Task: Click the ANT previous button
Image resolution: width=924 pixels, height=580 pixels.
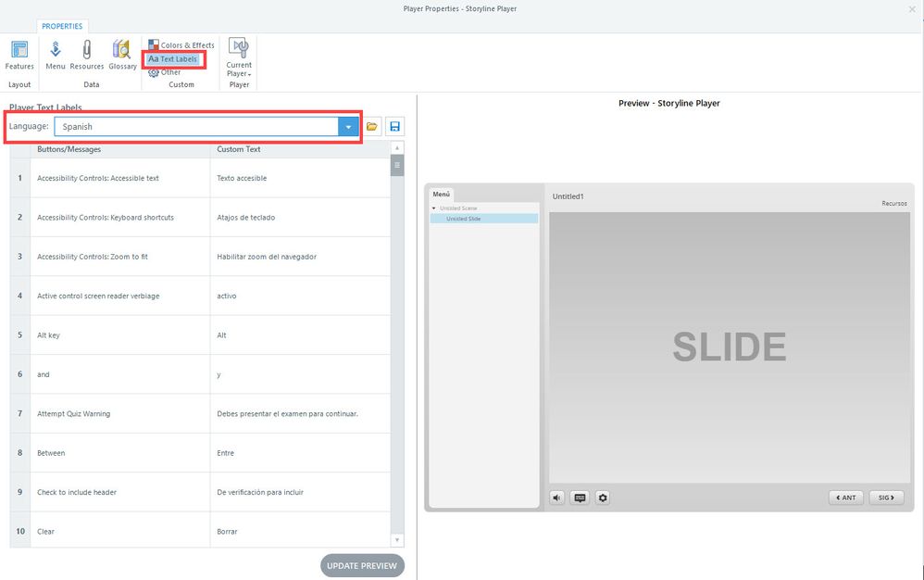Action: [x=846, y=498]
